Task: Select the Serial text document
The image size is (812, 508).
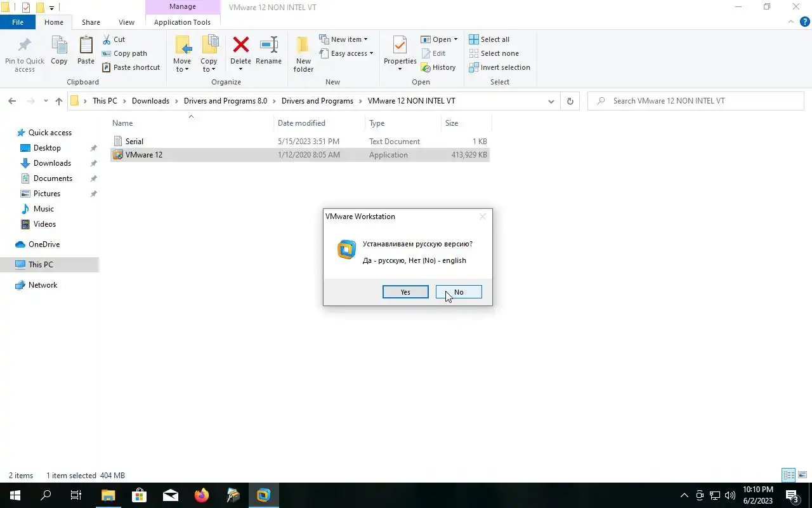Action: (299, 142)
